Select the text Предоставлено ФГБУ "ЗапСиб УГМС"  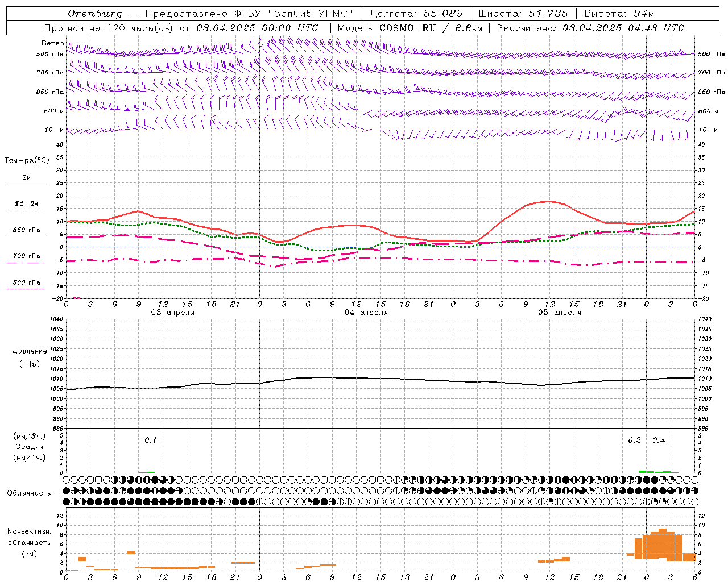click(x=249, y=14)
